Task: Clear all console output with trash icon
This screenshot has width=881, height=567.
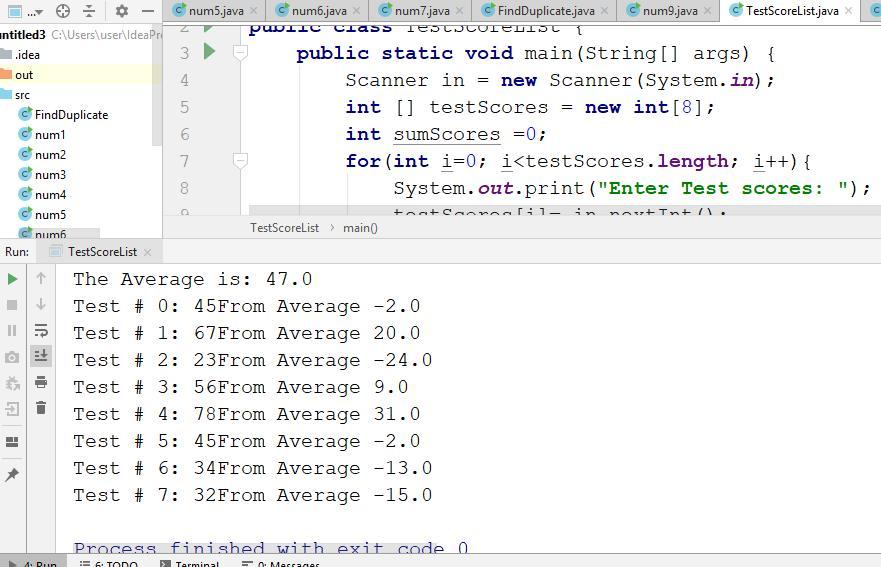Action: click(41, 408)
